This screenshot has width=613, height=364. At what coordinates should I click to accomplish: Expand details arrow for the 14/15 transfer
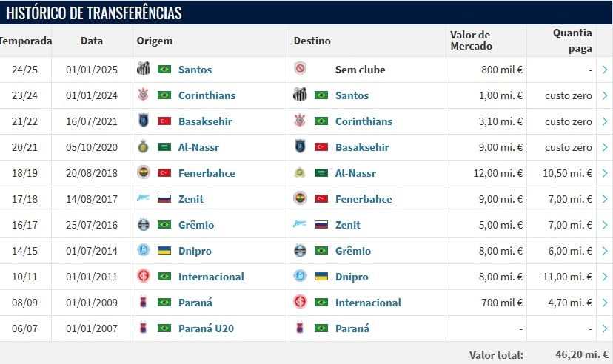coord(605,251)
